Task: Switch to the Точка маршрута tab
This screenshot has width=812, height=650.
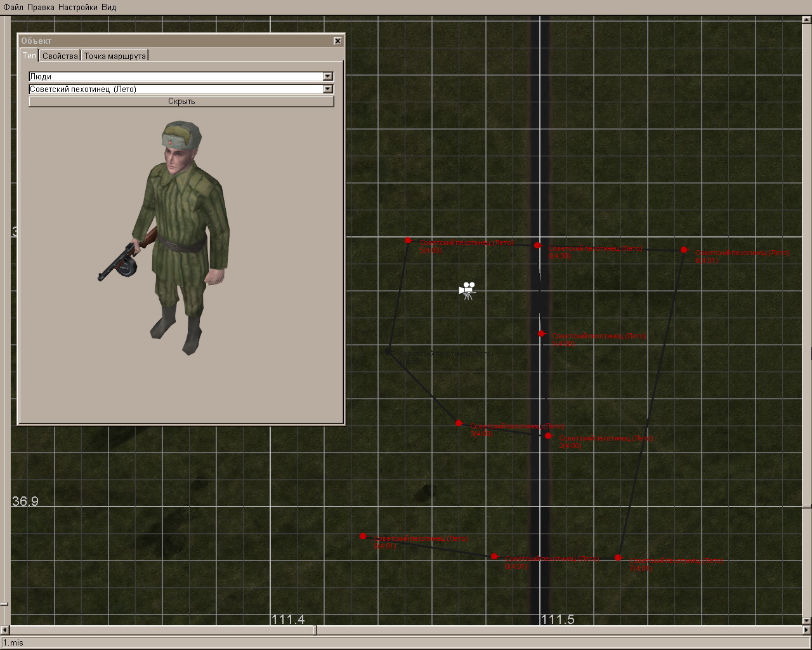Action: 115,56
